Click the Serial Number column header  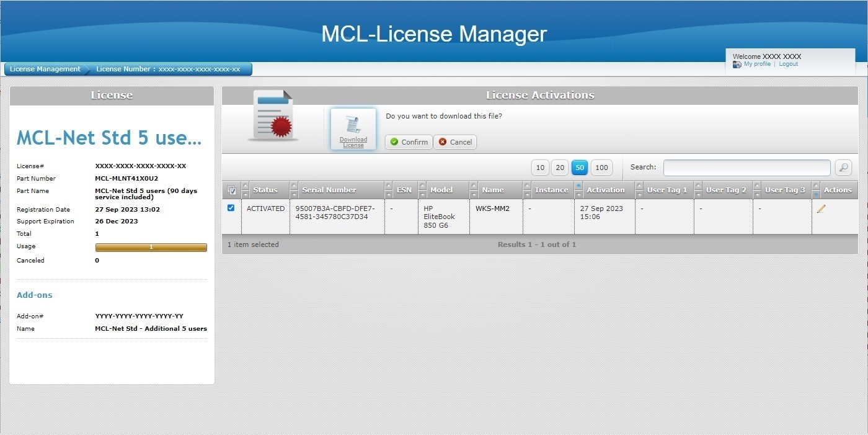click(x=329, y=190)
